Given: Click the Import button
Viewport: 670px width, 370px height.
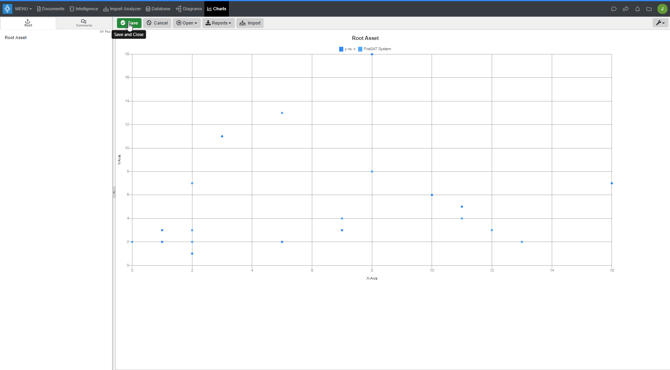Looking at the screenshot, I should pos(250,23).
